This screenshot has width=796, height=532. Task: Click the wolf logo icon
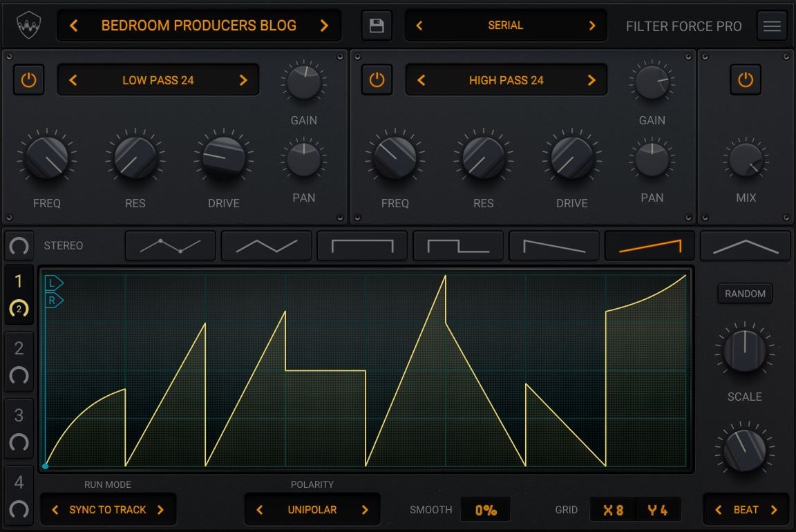[x=28, y=26]
